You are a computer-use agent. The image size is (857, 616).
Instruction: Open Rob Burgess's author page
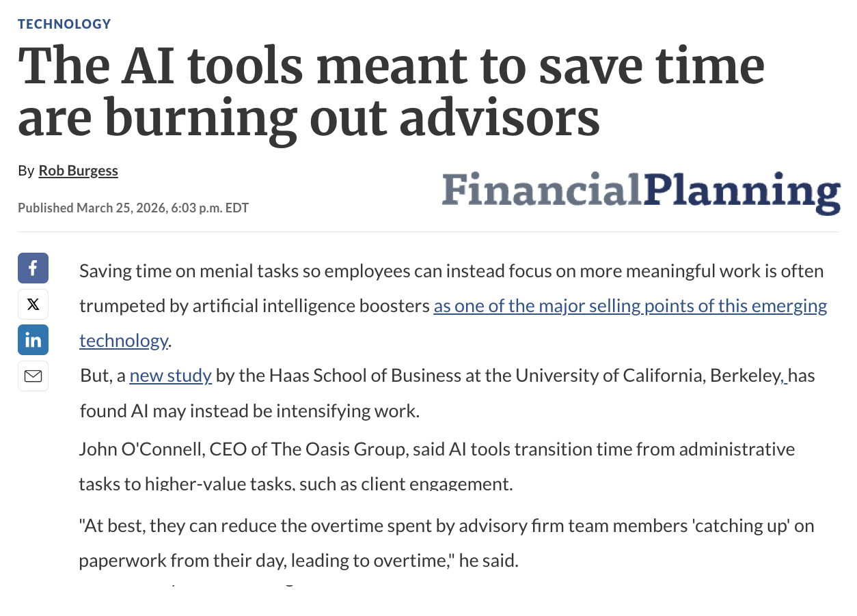pos(78,170)
